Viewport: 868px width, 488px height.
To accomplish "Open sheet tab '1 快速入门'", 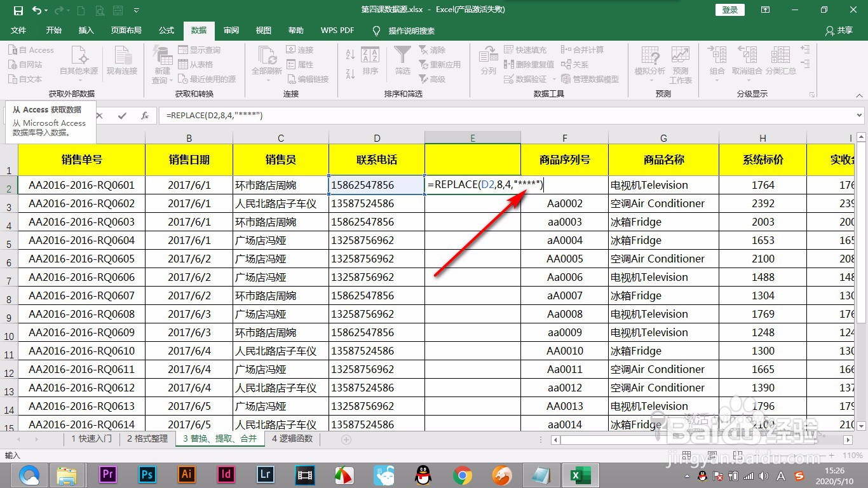I will tap(92, 439).
